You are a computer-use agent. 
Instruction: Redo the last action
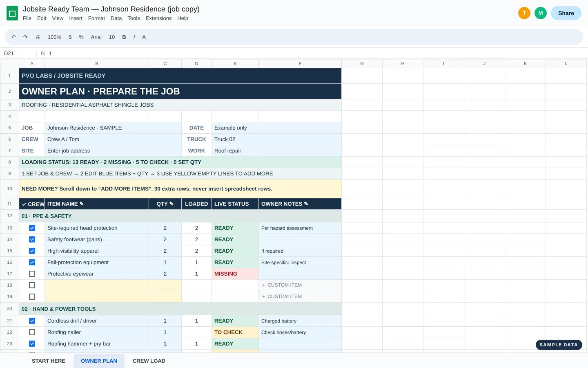[25, 37]
